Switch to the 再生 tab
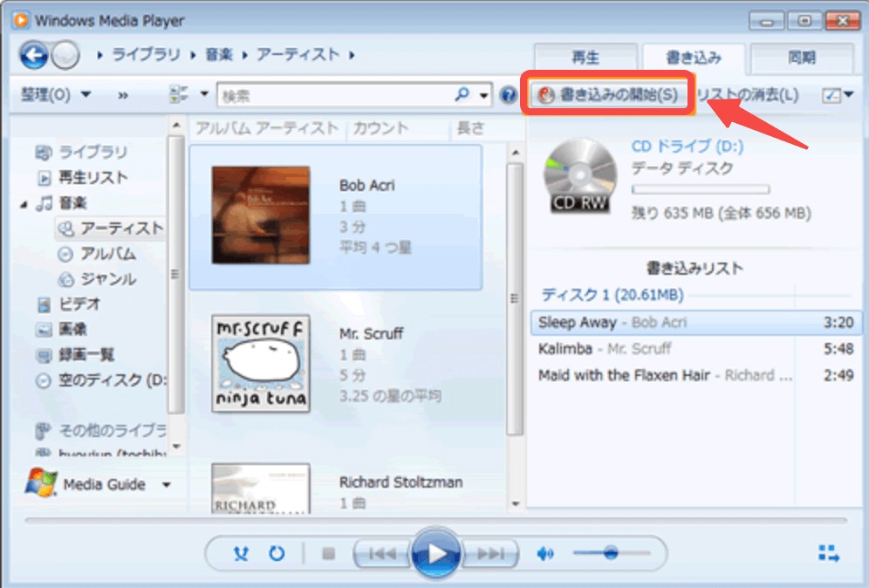Image resolution: width=869 pixels, height=588 pixels. (x=585, y=57)
